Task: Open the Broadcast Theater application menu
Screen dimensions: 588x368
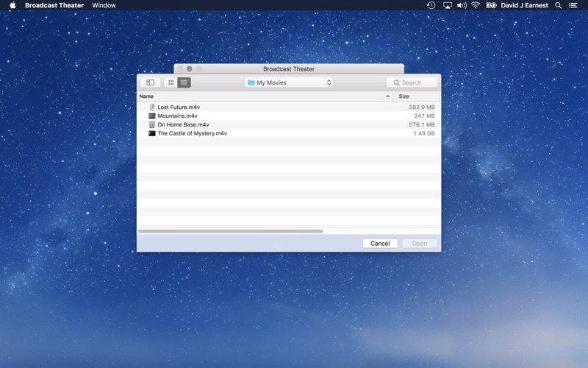Action: [54, 5]
